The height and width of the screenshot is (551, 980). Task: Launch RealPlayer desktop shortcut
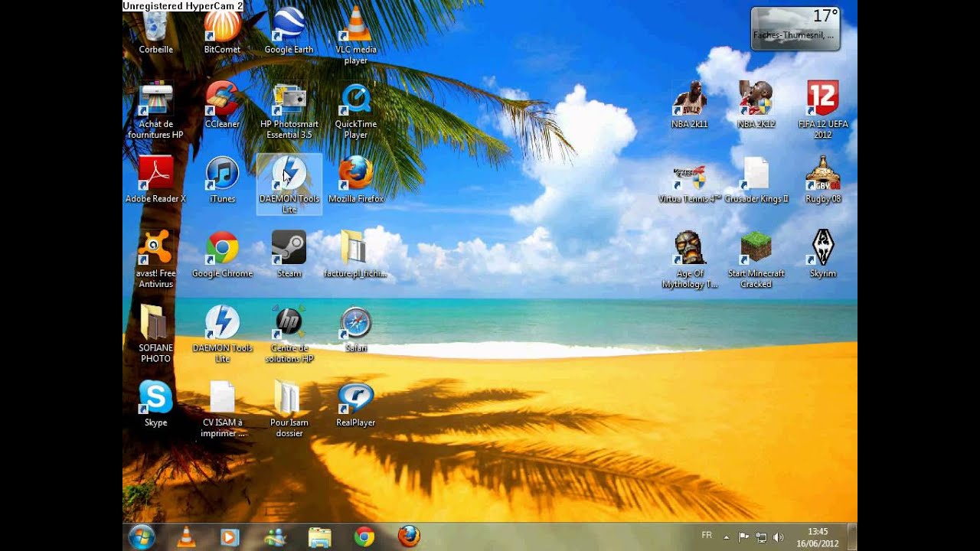coord(356,403)
